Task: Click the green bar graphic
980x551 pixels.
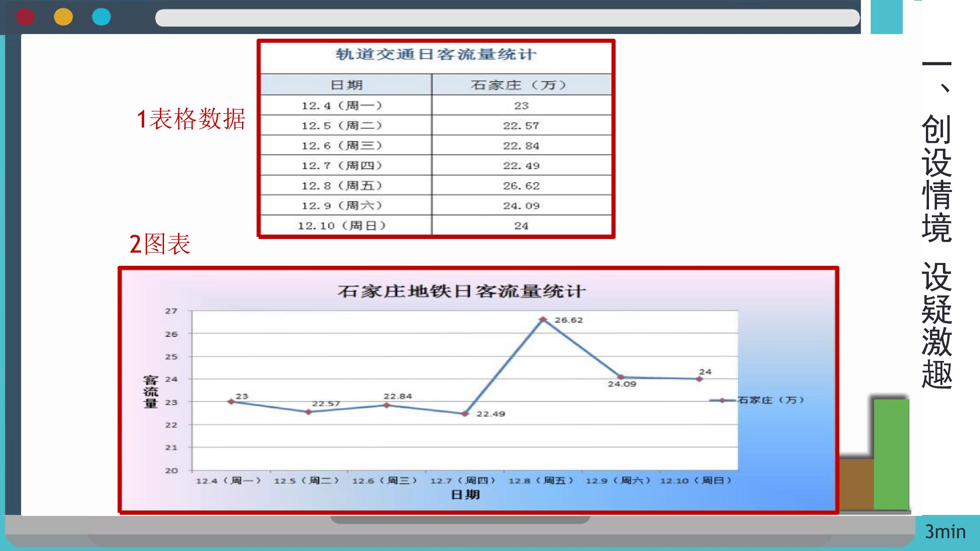Action: (x=891, y=454)
